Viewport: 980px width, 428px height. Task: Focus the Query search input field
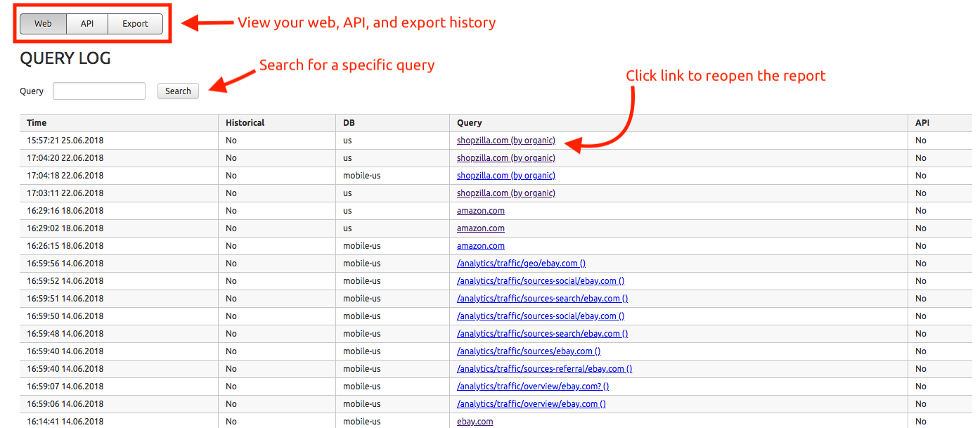tap(99, 91)
